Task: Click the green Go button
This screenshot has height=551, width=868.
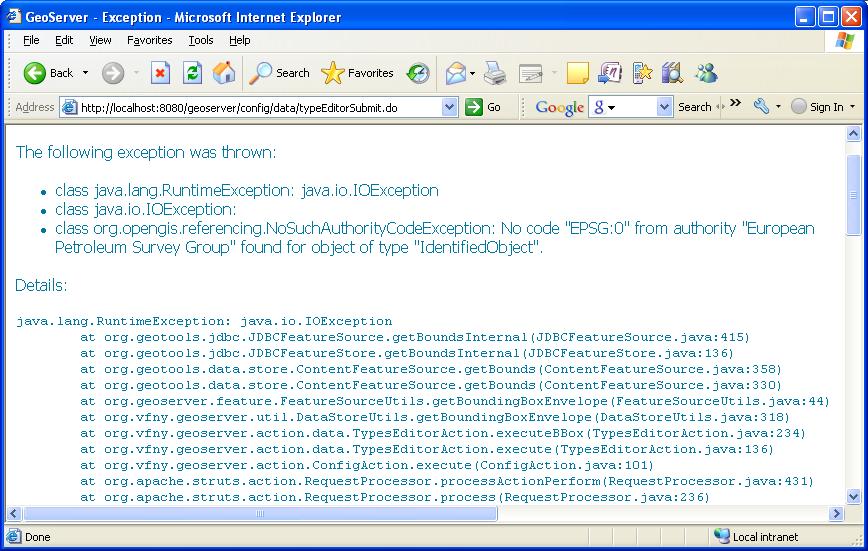Action: coord(483,107)
